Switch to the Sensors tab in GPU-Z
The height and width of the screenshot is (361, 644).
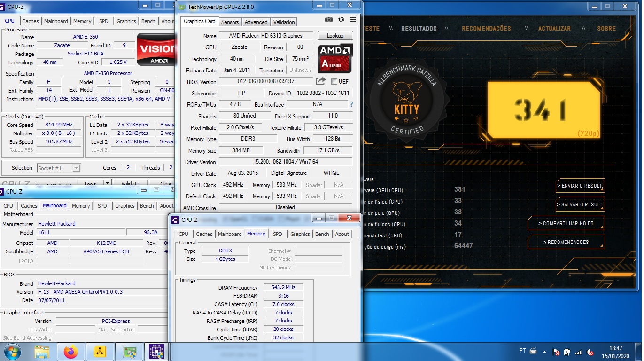(230, 22)
